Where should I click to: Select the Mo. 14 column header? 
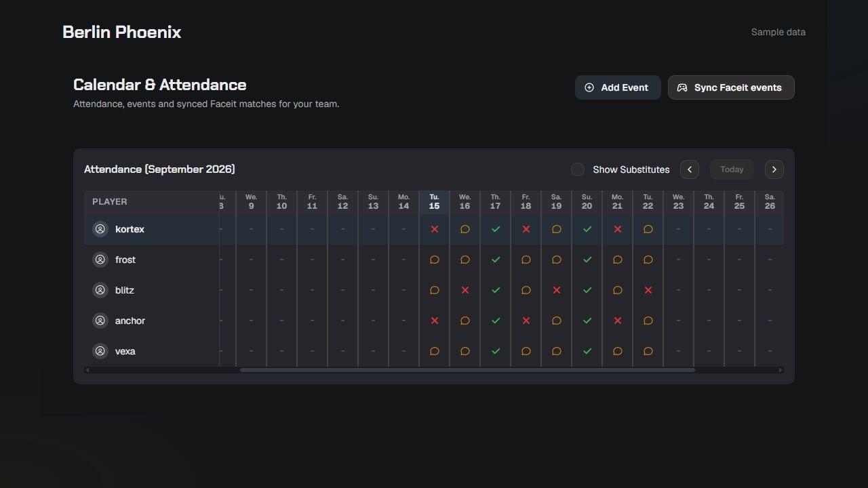404,202
